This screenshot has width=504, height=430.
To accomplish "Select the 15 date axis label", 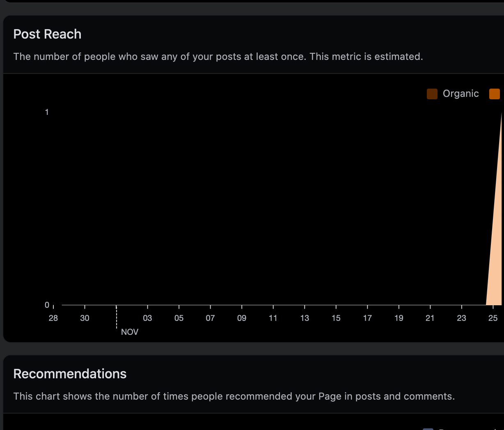I will 336,318.
